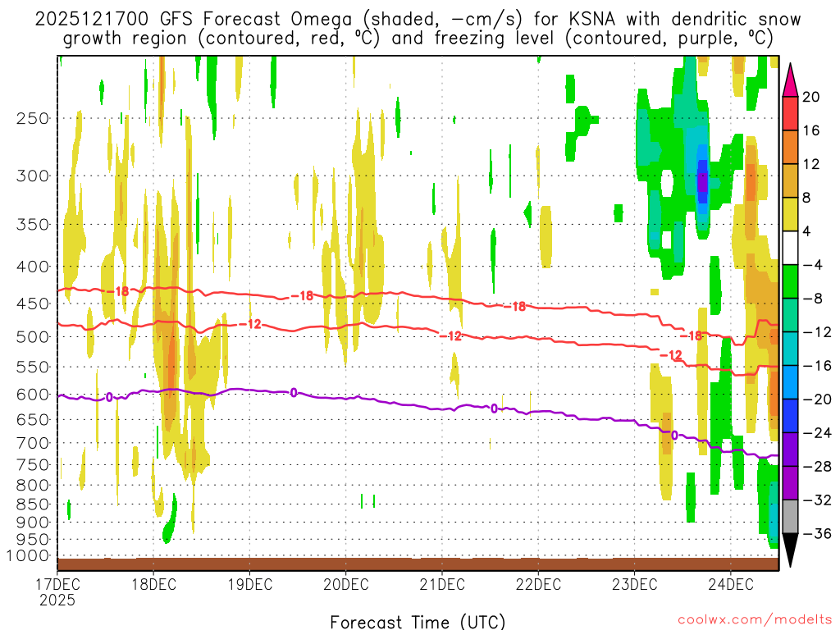Select the gray colorbar swatch between -32 and -36
Screen dimensions: 840x630
[791, 517]
